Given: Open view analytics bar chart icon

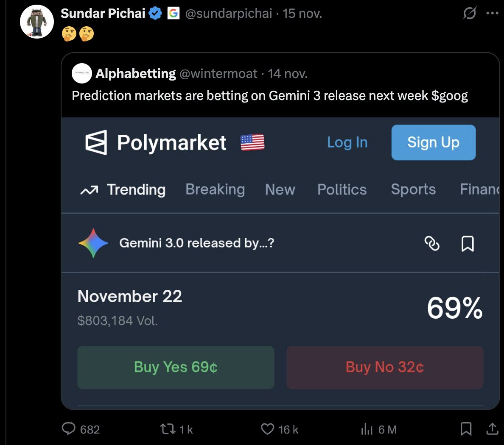Looking at the screenshot, I should [366, 429].
